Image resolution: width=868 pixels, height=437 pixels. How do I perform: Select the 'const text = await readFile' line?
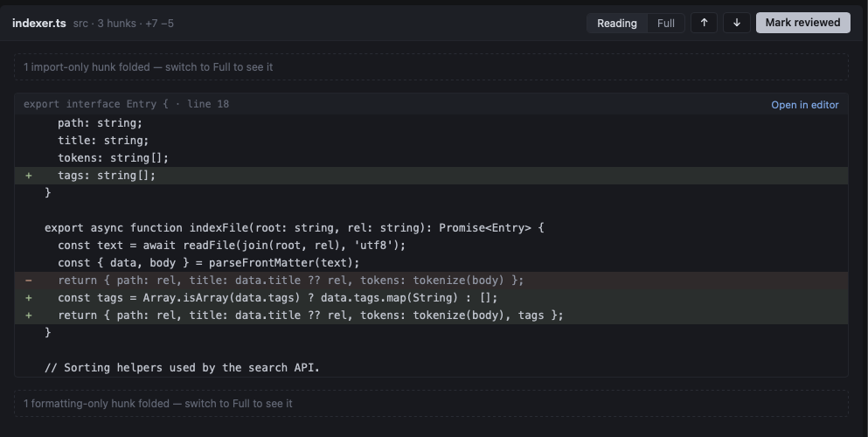tap(431, 245)
